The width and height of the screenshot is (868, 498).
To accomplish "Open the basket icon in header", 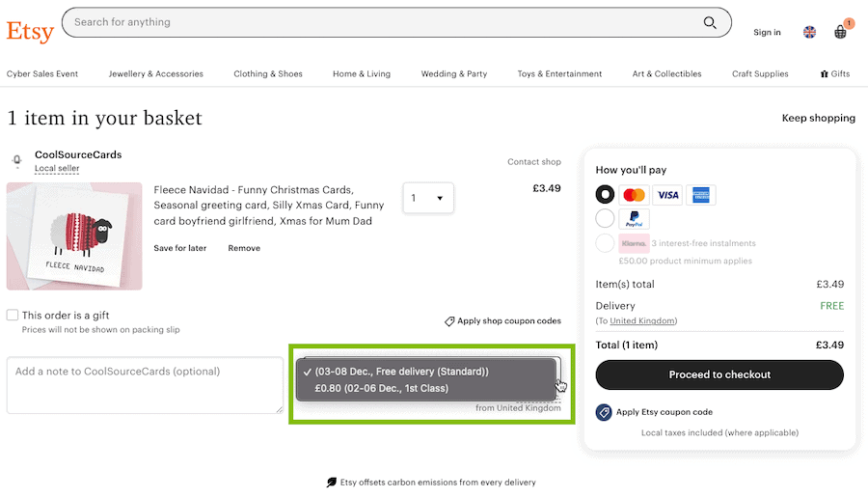I will pos(841,32).
